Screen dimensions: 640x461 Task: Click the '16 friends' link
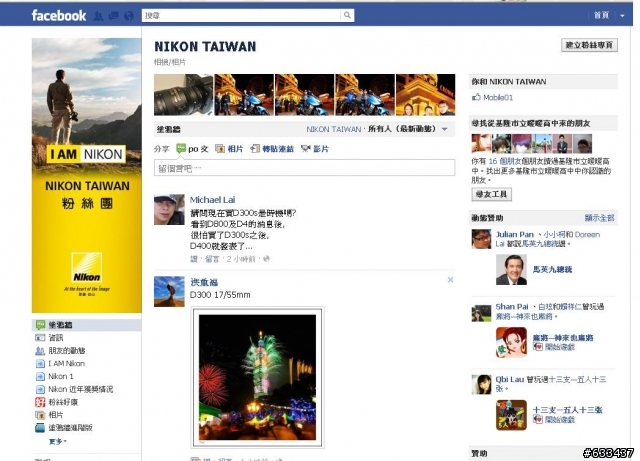tap(505, 161)
